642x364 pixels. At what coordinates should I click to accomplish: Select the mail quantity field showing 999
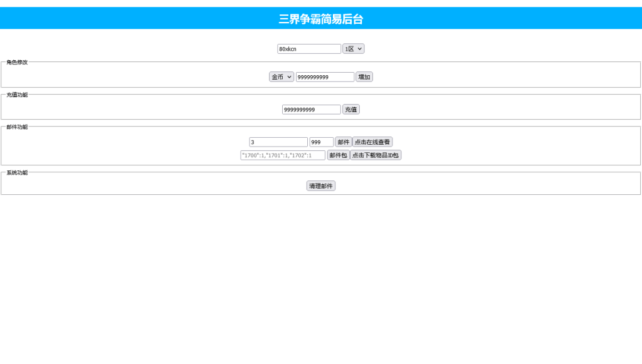tap(321, 142)
